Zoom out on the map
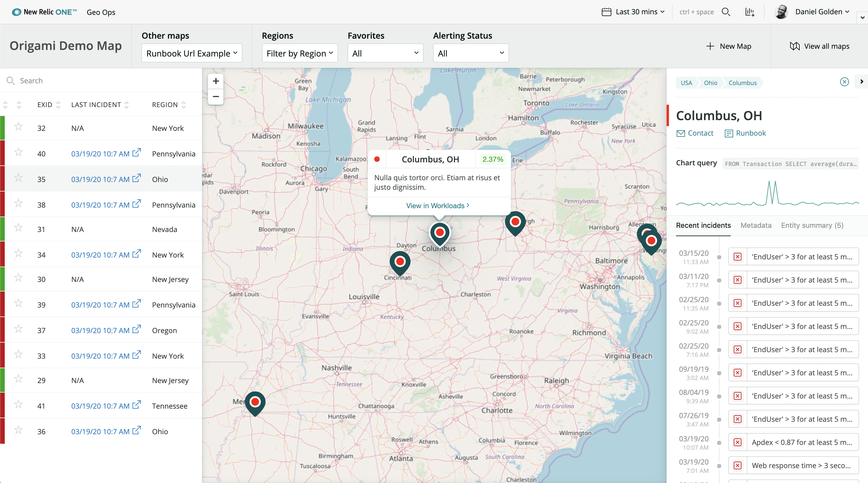This screenshot has width=868, height=483. click(x=216, y=97)
